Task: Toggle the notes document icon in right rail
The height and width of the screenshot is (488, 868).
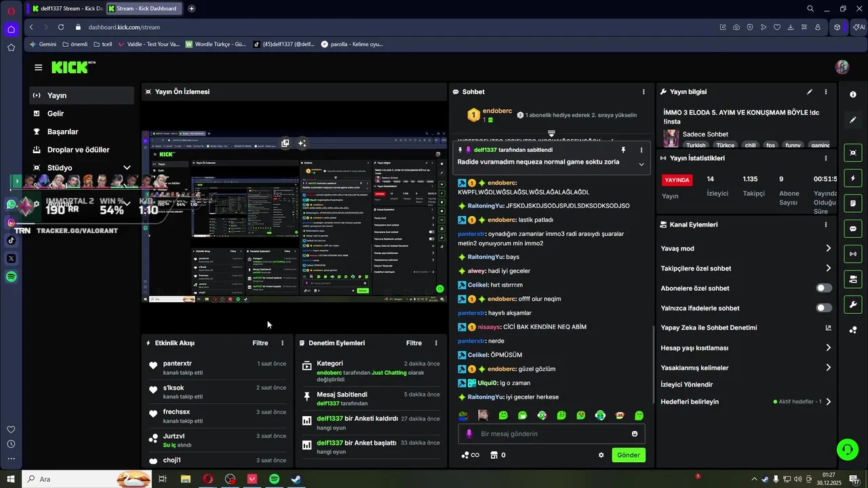Action: pos(853,203)
